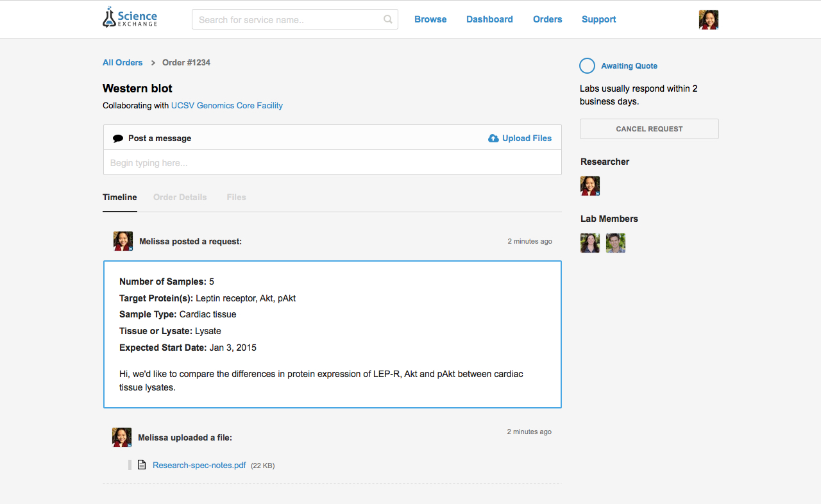Open the search by clicking the magnifier icon
The width and height of the screenshot is (821, 504).
pyautogui.click(x=387, y=19)
